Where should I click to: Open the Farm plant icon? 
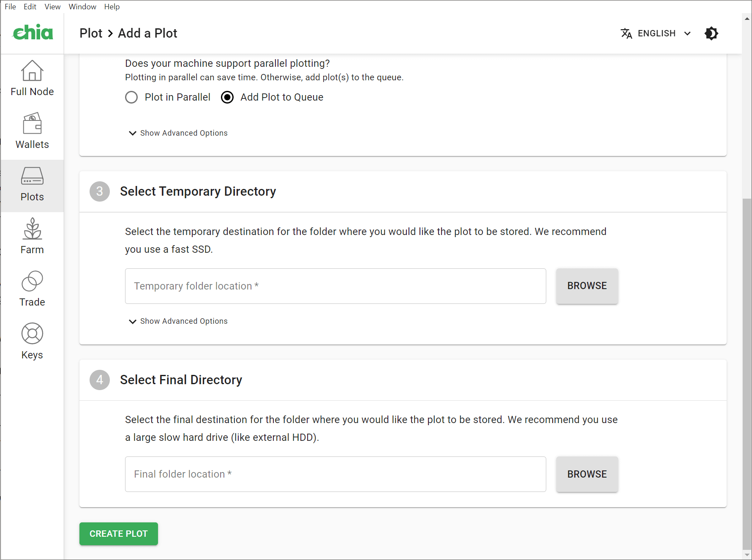coord(32,229)
